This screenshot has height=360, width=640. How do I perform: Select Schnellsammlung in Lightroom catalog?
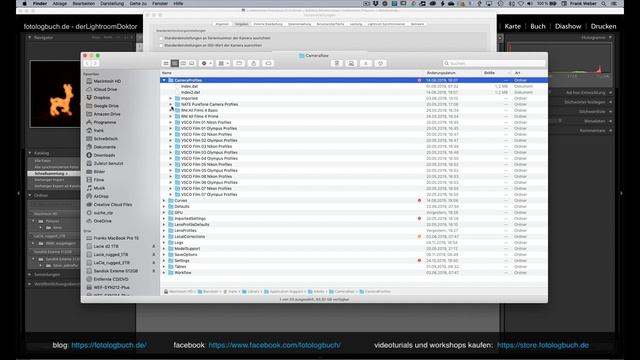click(54, 173)
